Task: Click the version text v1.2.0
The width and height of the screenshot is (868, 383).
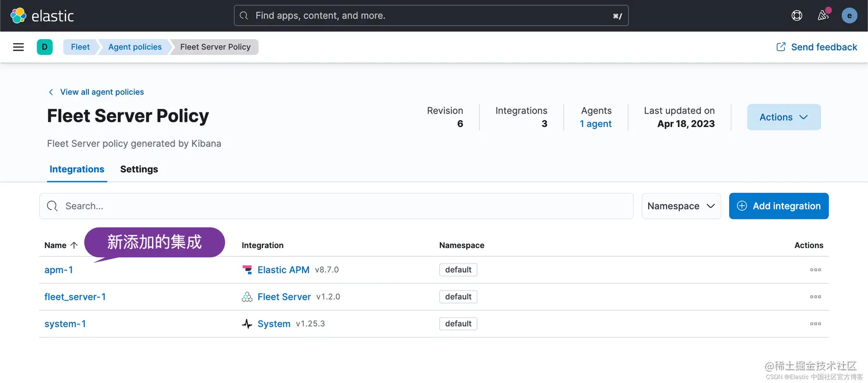Action: coord(328,297)
